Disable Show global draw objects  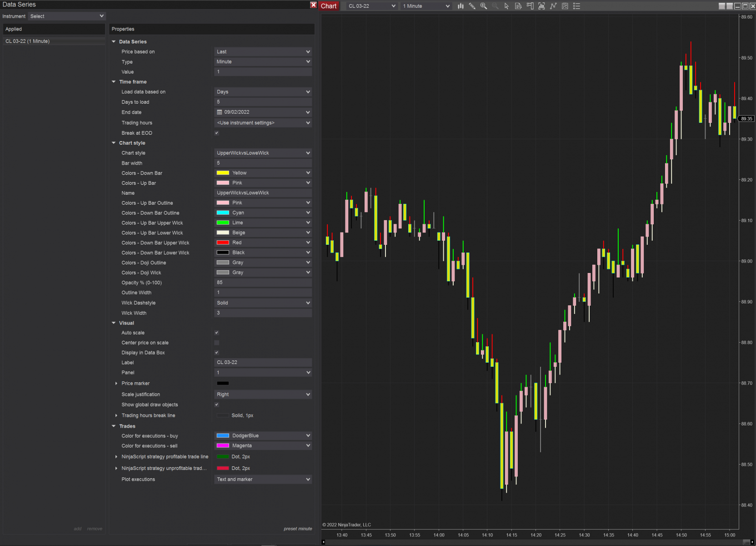(216, 404)
